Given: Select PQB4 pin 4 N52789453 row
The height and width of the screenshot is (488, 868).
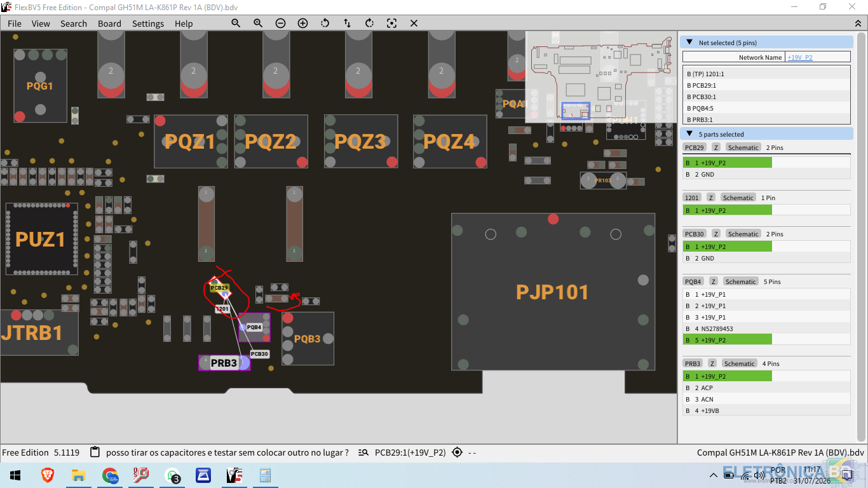Looking at the screenshot, I should tap(766, 329).
